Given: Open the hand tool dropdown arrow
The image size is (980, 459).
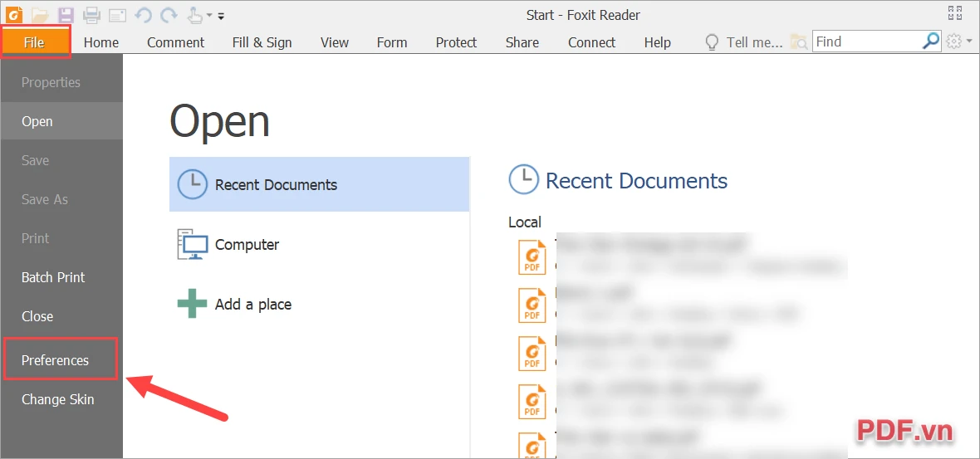Looking at the screenshot, I should 209,15.
